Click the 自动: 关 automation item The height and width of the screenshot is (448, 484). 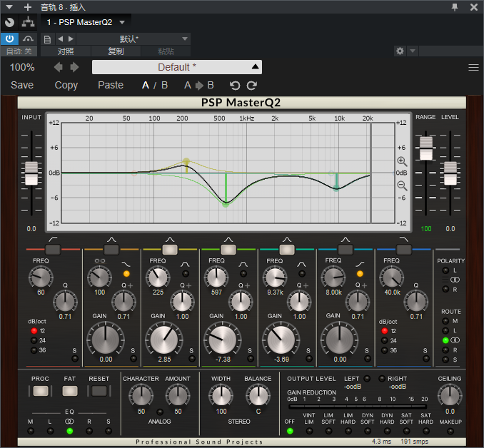click(x=19, y=51)
